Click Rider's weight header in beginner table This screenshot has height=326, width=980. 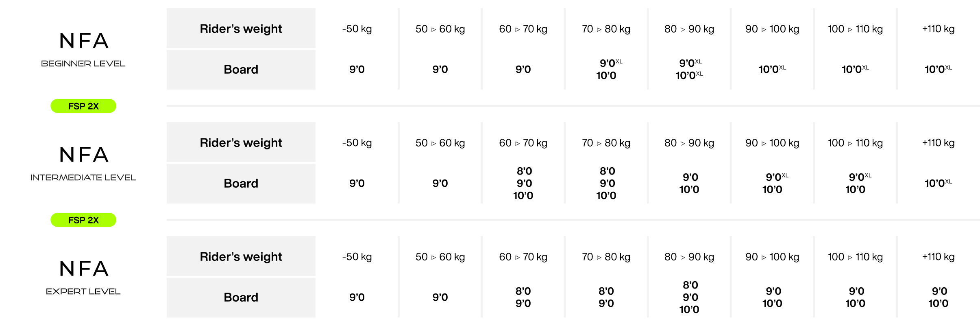pos(241,28)
